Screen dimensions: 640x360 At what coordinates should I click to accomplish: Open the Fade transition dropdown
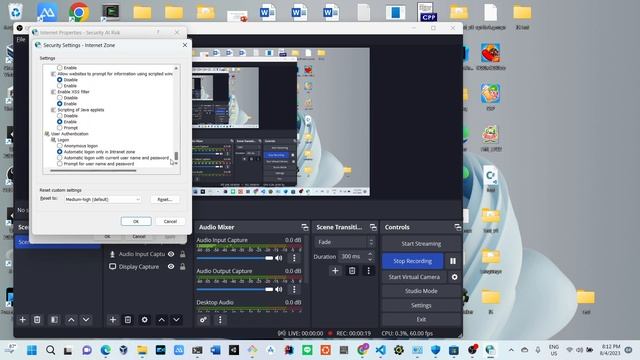pos(345,242)
